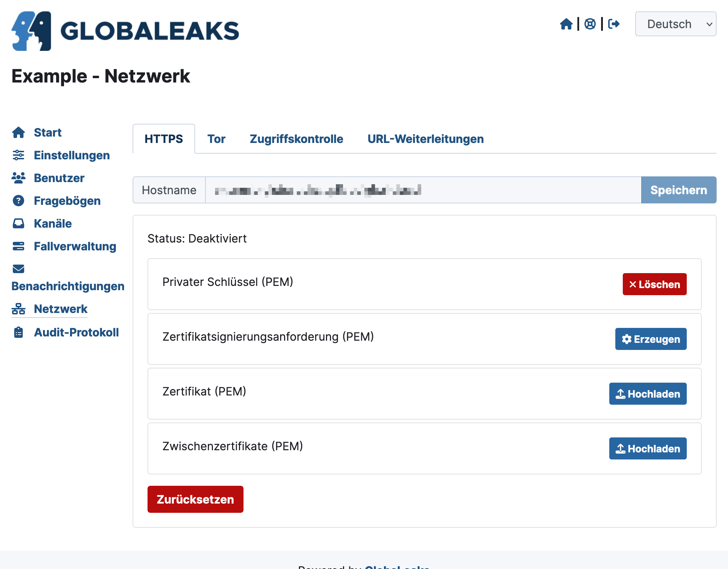
Task: Click Löschen to delete private key
Action: (655, 284)
